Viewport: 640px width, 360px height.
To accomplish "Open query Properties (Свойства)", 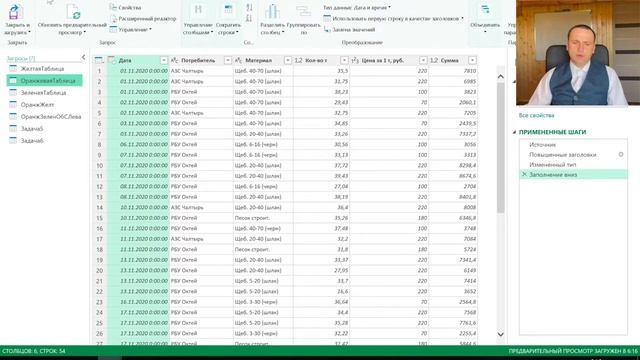I will click(125, 7).
